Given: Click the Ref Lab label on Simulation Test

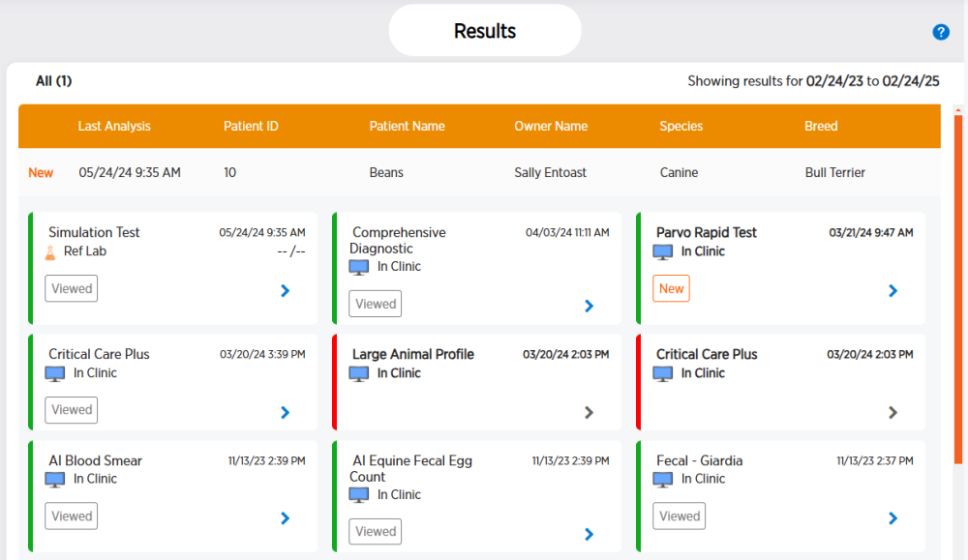Looking at the screenshot, I should pos(85,251).
